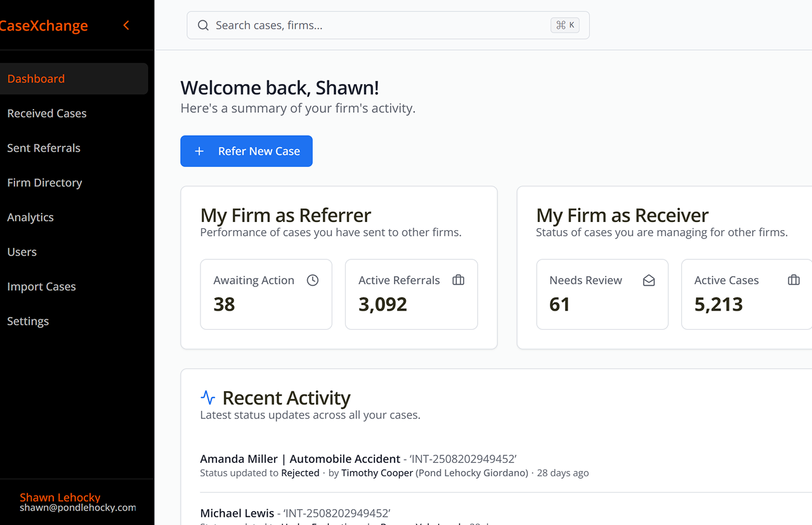Viewport: 812px width, 525px height.
Task: Go to Received Cases
Action: point(47,113)
